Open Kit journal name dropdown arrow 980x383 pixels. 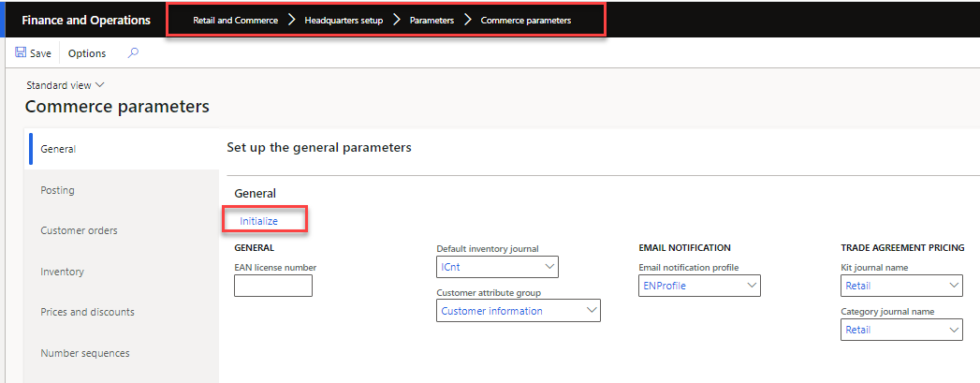tap(954, 286)
